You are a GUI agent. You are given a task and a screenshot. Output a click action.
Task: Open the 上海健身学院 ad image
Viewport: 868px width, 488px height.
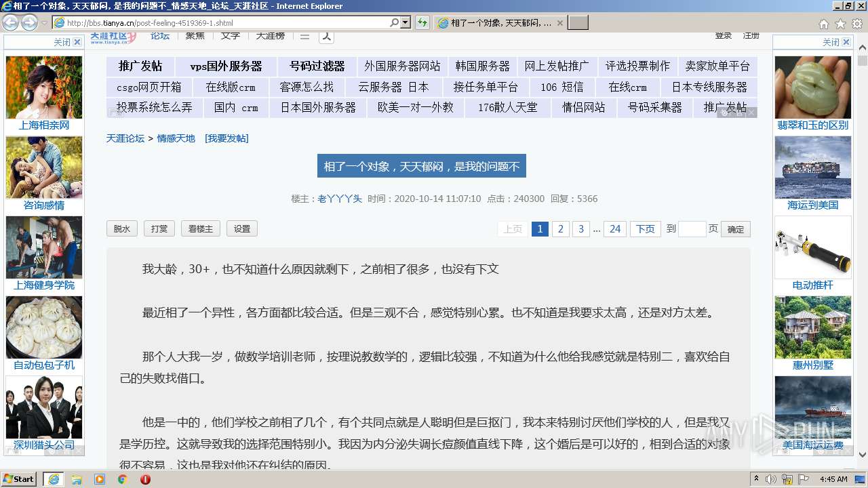pyautogui.click(x=44, y=247)
